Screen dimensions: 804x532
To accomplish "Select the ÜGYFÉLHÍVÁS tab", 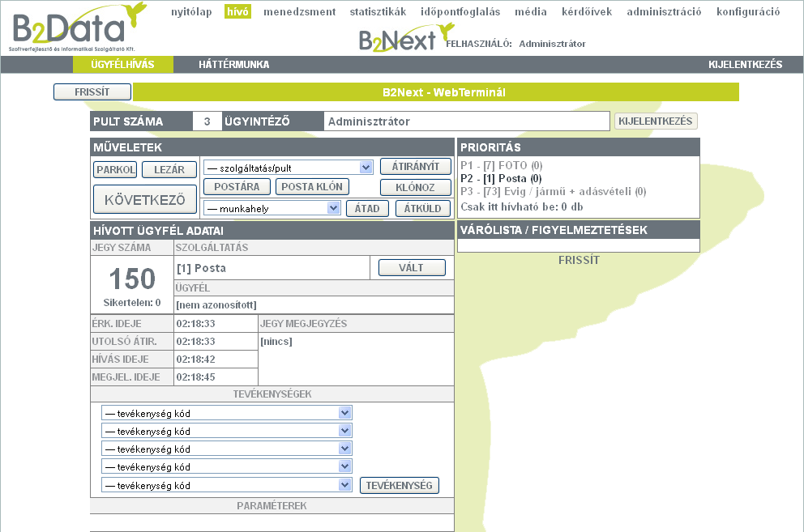I will pos(122,65).
